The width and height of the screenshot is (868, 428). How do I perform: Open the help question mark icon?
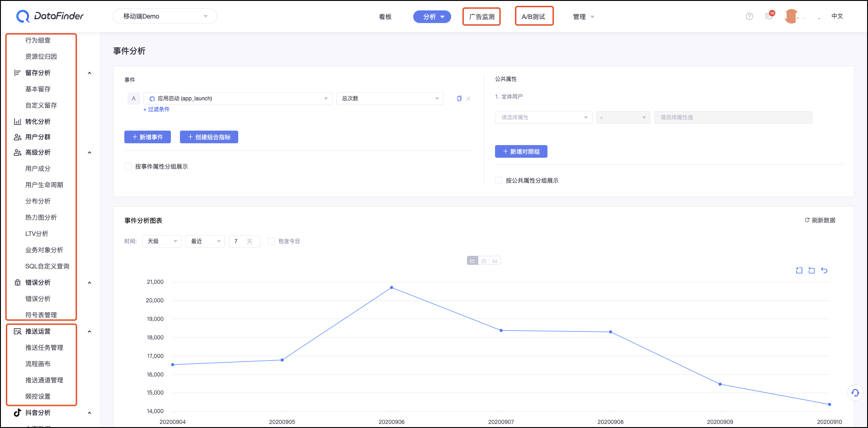coord(750,16)
